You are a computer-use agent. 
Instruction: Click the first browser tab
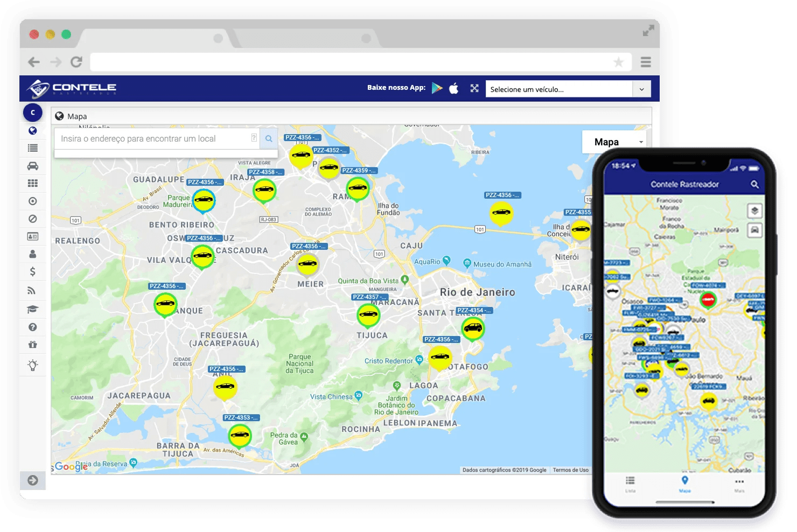pyautogui.click(x=156, y=38)
